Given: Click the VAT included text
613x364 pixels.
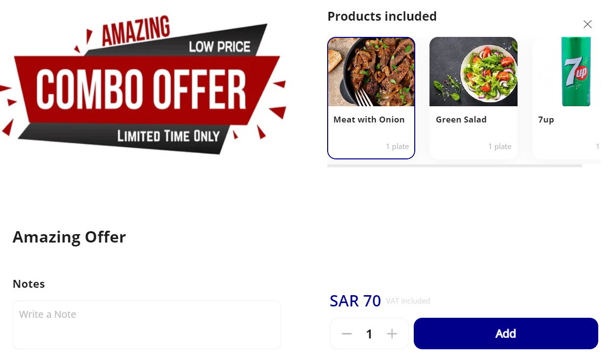Looking at the screenshot, I should (408, 301).
